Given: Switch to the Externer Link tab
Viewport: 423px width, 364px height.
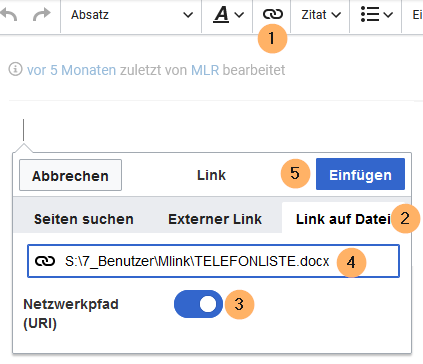Looking at the screenshot, I should 215,219.
